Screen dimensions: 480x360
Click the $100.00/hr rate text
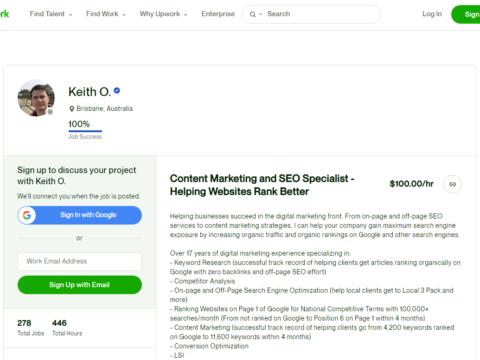[x=412, y=184]
